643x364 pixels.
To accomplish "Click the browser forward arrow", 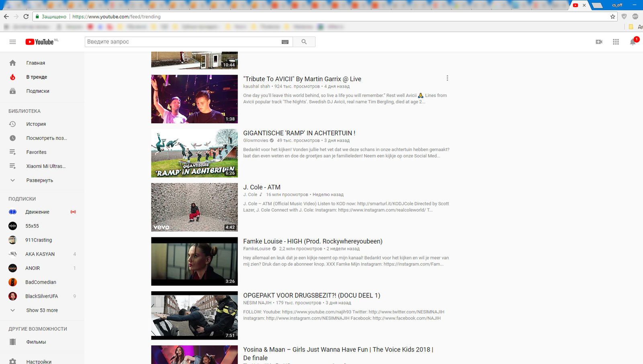I will (x=16, y=16).
